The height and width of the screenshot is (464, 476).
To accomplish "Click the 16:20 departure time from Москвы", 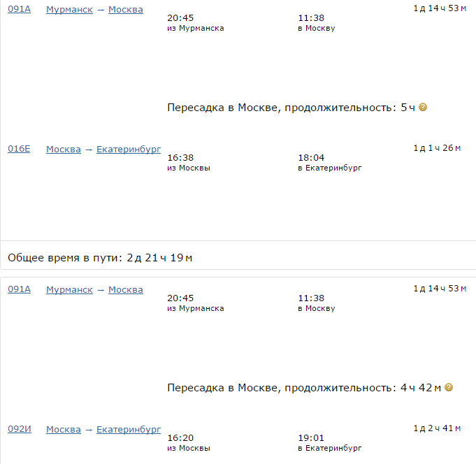I will 180,437.
